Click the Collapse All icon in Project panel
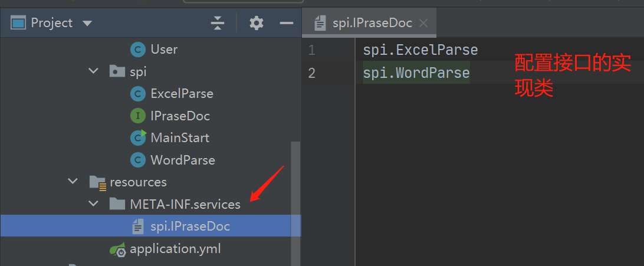644x266 pixels. [218, 23]
